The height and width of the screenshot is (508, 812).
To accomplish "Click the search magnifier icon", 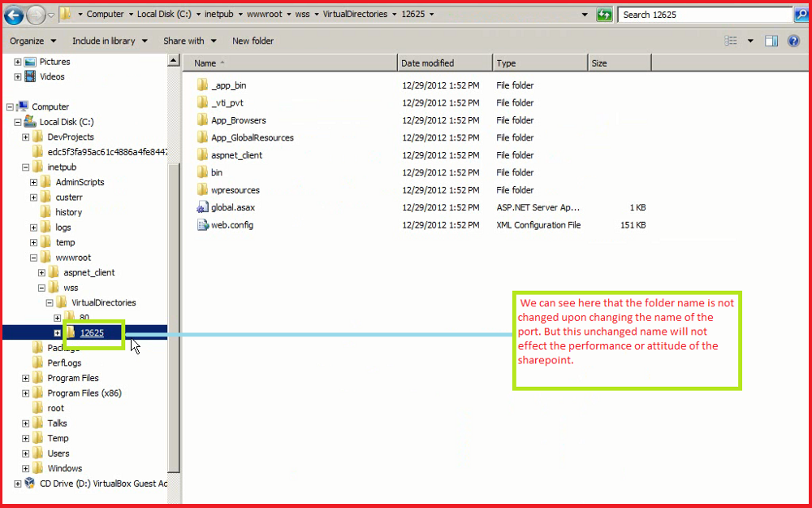I will point(802,14).
